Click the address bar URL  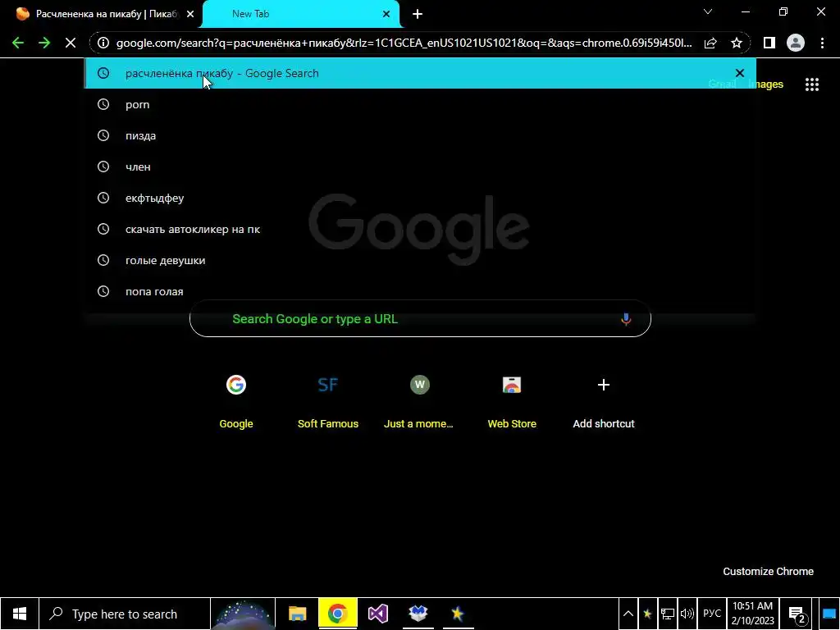pos(404,43)
